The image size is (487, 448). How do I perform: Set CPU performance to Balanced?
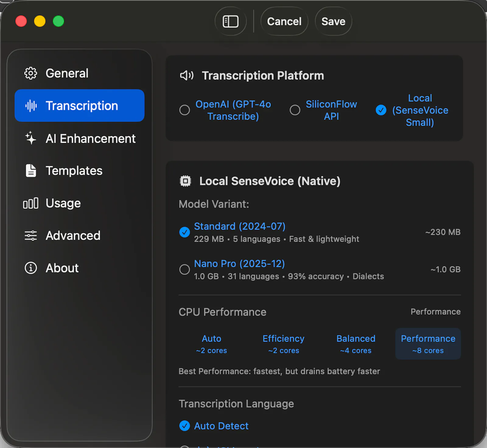point(356,344)
